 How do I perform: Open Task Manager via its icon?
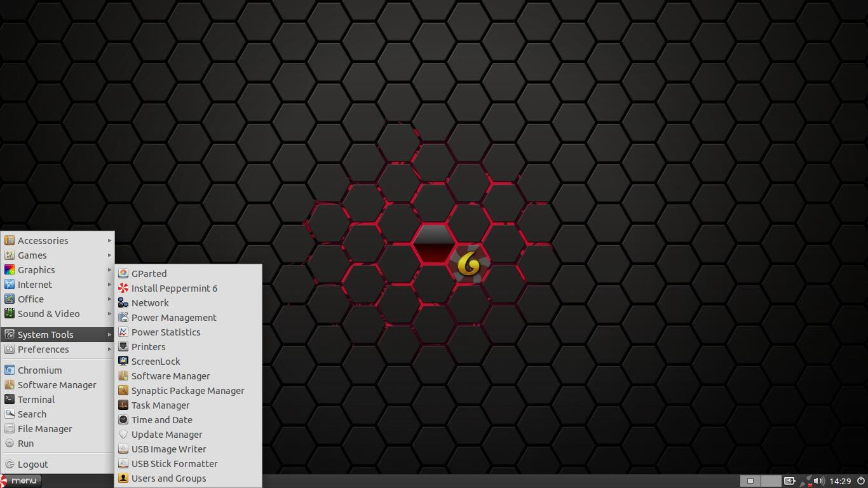pyautogui.click(x=123, y=405)
